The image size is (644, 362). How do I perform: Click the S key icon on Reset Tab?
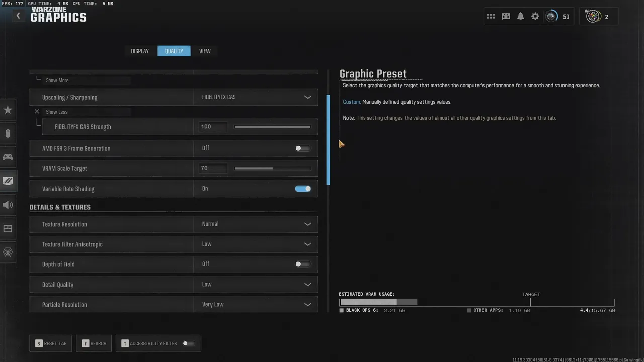coord(39,343)
